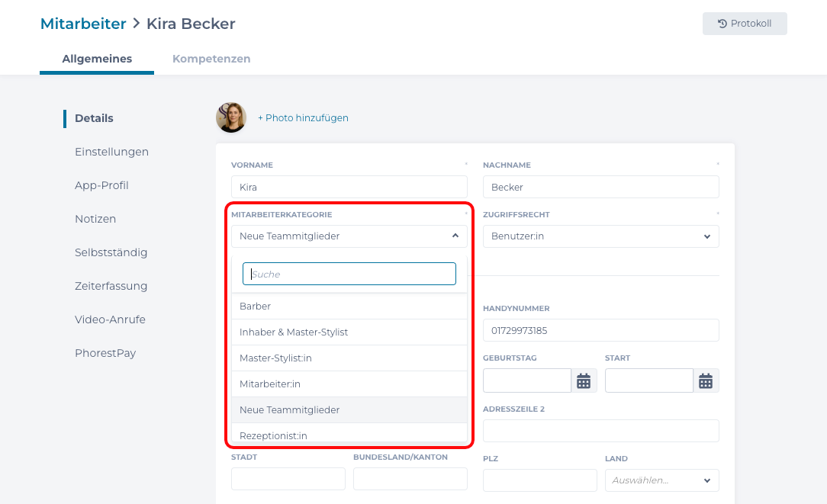
Task: Open Einstellungen in the sidebar
Action: click(x=111, y=152)
